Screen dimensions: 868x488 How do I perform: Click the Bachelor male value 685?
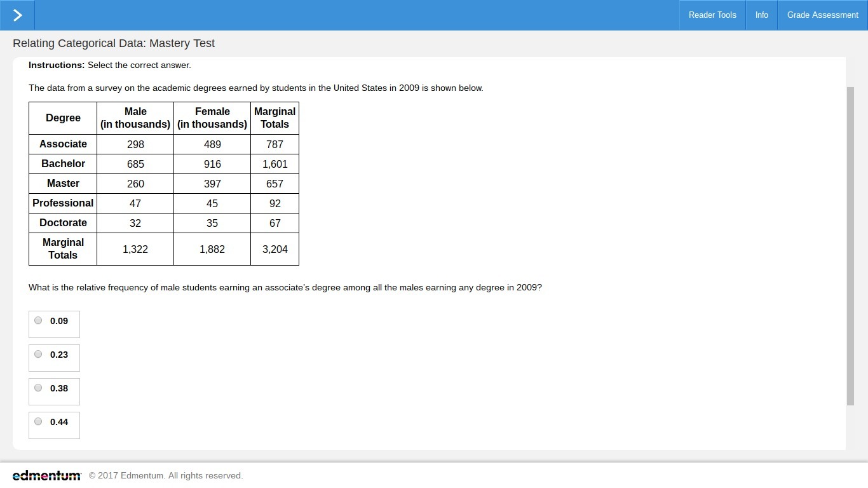click(135, 164)
